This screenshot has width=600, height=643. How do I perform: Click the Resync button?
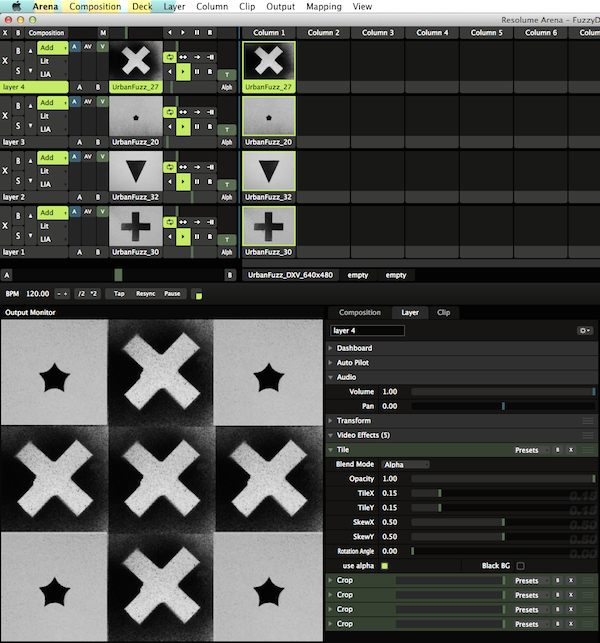tap(146, 294)
